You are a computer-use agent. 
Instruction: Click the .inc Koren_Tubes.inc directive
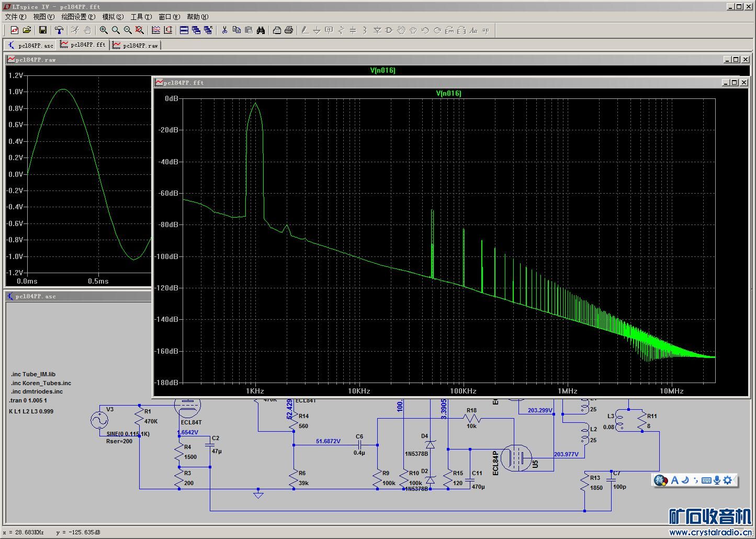[41, 383]
